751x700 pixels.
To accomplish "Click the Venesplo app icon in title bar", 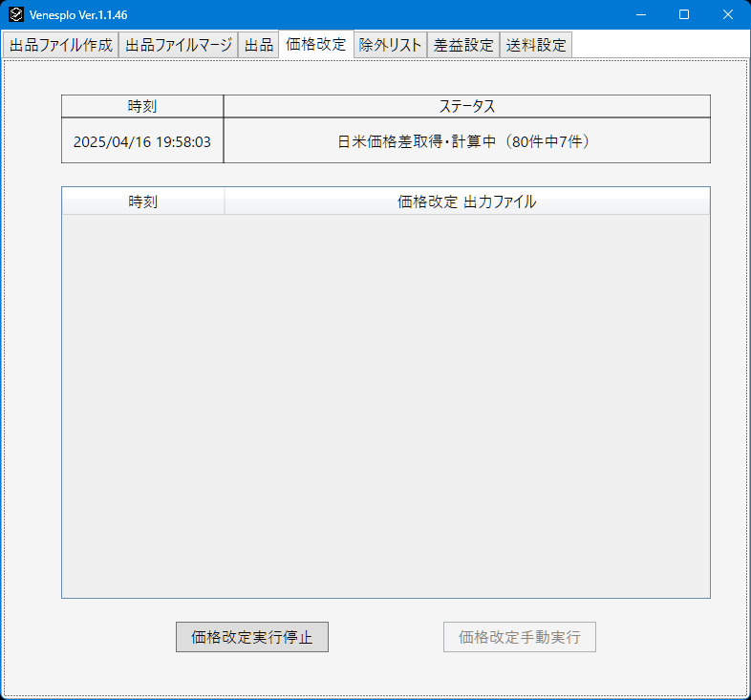I will pyautogui.click(x=15, y=14).
